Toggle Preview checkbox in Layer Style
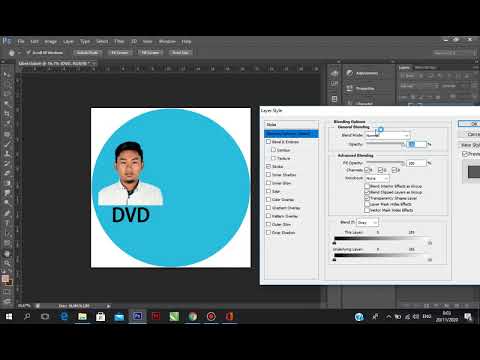480x360 pixels. click(465, 154)
